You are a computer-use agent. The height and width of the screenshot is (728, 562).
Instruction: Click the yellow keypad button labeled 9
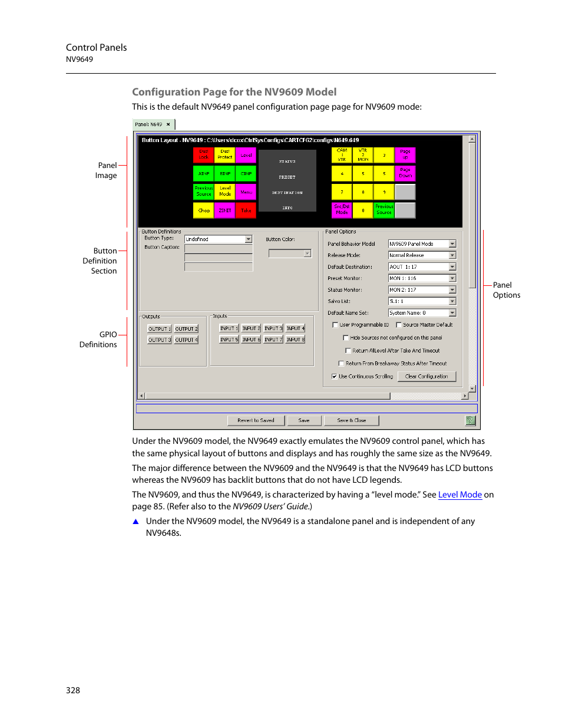click(384, 192)
